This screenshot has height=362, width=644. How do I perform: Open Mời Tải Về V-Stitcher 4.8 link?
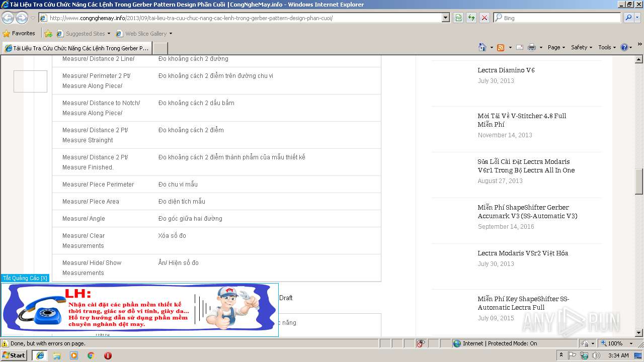(x=522, y=120)
